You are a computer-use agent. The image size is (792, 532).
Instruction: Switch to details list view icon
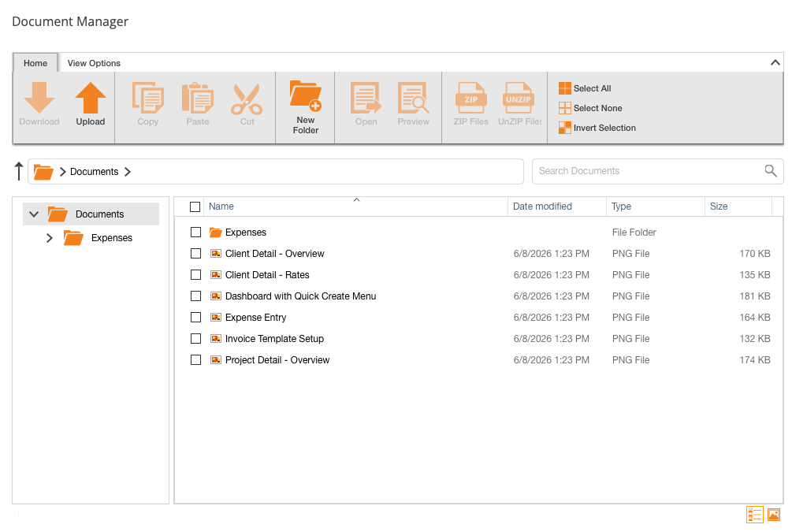tap(755, 515)
